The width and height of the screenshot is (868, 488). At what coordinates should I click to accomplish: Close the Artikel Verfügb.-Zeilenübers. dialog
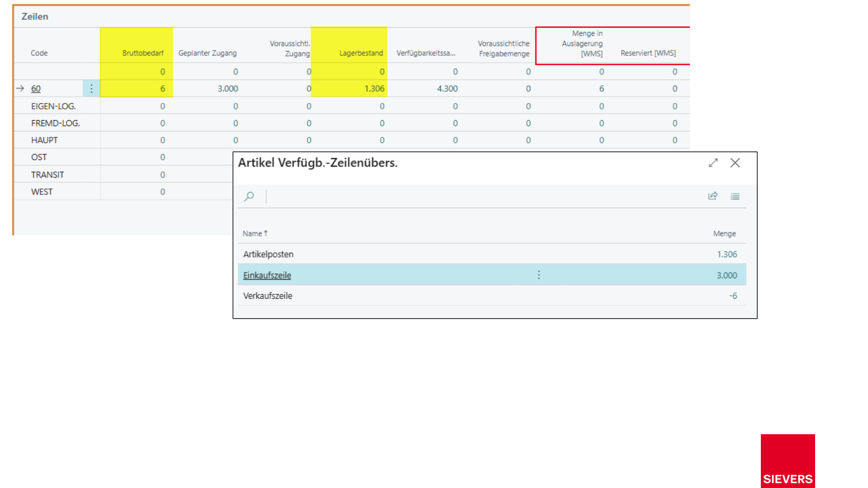(x=735, y=163)
